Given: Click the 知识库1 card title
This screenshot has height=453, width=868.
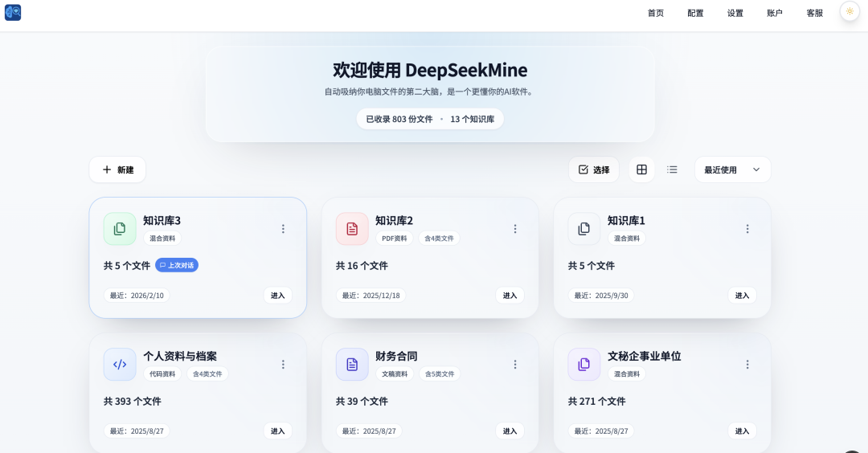Looking at the screenshot, I should tap(626, 220).
